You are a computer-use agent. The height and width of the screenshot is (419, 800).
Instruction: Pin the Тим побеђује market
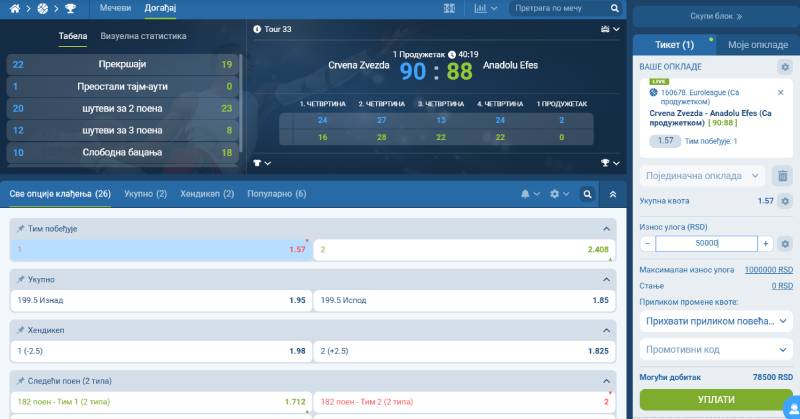coord(20,229)
